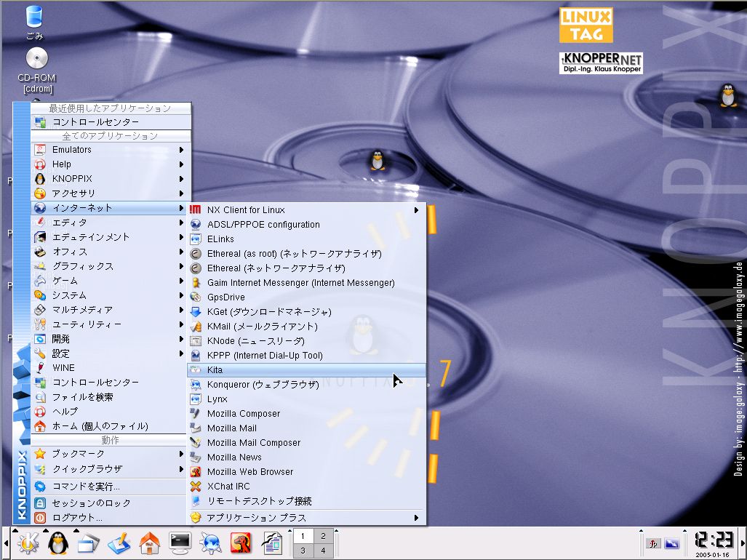Click the K menu gear button
This screenshot has width=747, height=560.
(28, 543)
